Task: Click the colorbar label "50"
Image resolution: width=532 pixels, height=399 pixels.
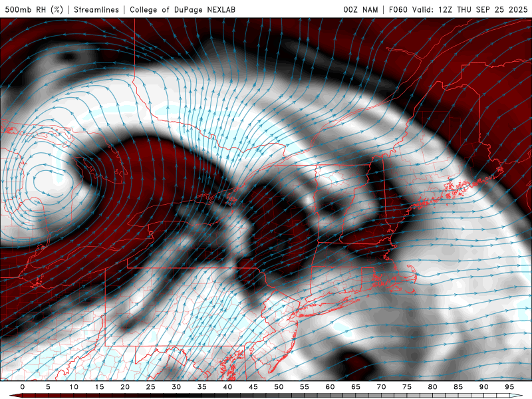Action: 279,387
